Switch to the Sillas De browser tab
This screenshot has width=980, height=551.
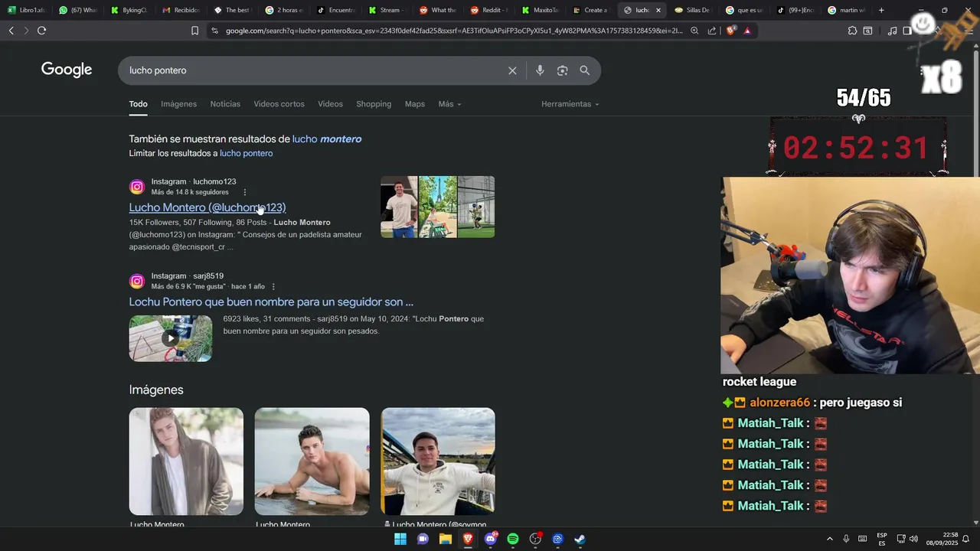[692, 10]
